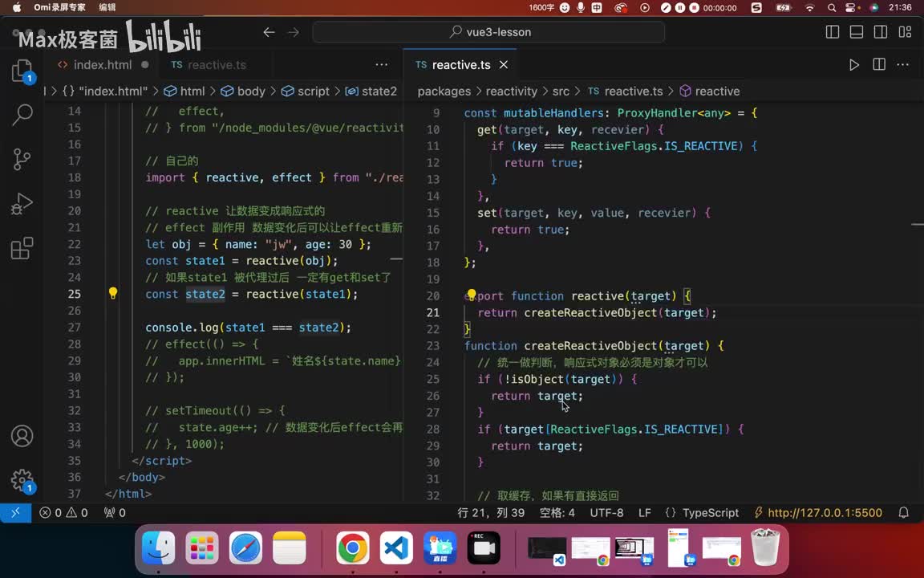Click the Wi-Fi icon in menu bar
The image size is (924, 578).
809,8
